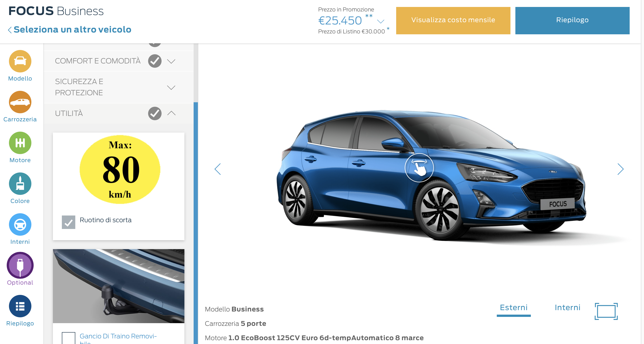Switch to the Interni view tab

567,307
